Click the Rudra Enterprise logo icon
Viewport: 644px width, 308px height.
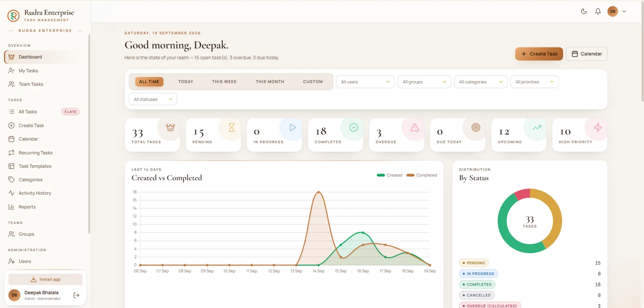[13, 16]
